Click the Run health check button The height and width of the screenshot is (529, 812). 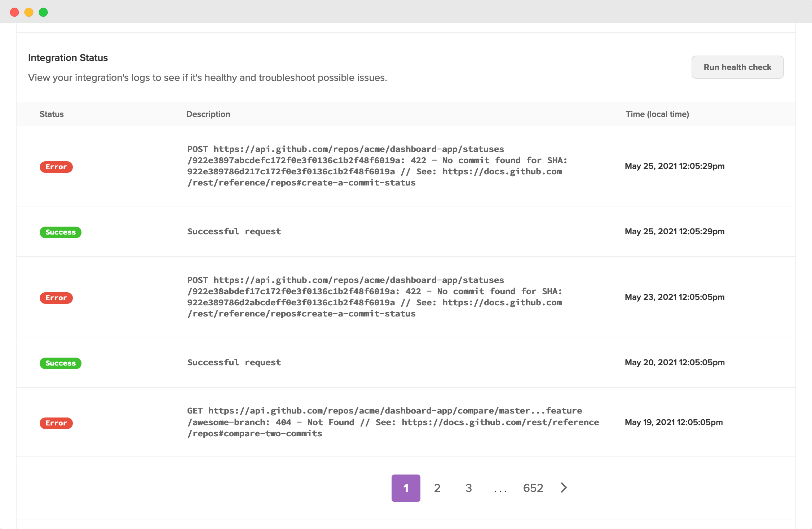(x=737, y=67)
